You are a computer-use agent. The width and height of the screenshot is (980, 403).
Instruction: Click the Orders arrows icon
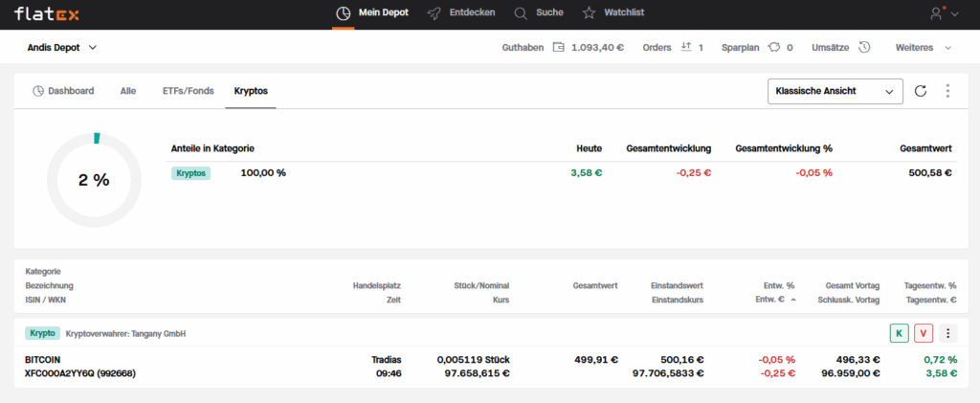[685, 47]
